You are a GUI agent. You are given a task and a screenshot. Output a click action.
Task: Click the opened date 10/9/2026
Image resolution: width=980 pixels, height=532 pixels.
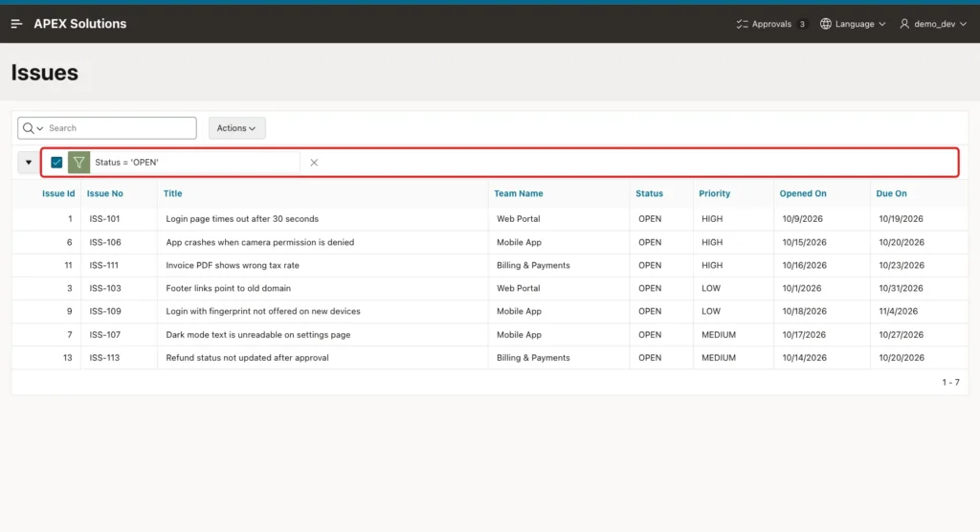[803, 219]
